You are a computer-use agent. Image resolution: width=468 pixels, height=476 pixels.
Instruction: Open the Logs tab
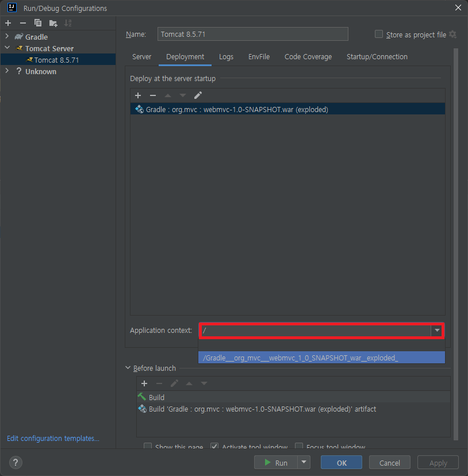[x=227, y=57]
